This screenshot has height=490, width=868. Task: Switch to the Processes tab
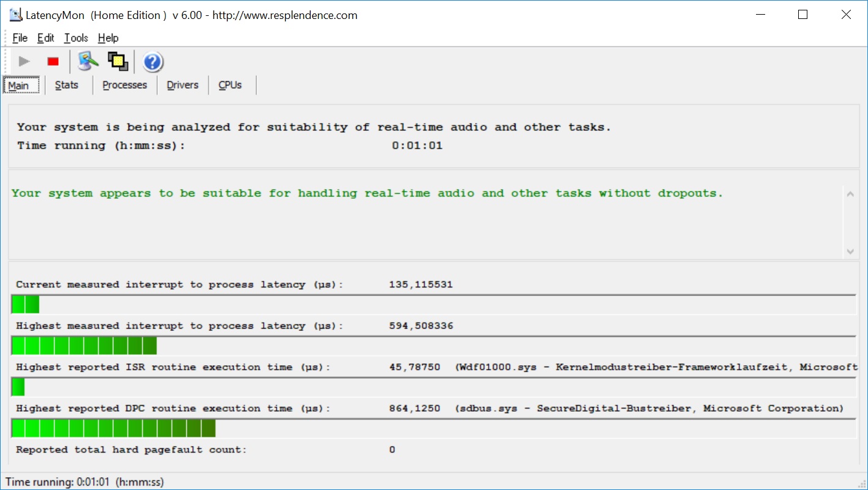125,85
